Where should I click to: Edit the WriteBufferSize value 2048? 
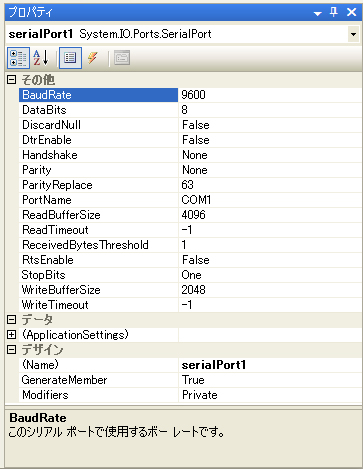pos(270,290)
